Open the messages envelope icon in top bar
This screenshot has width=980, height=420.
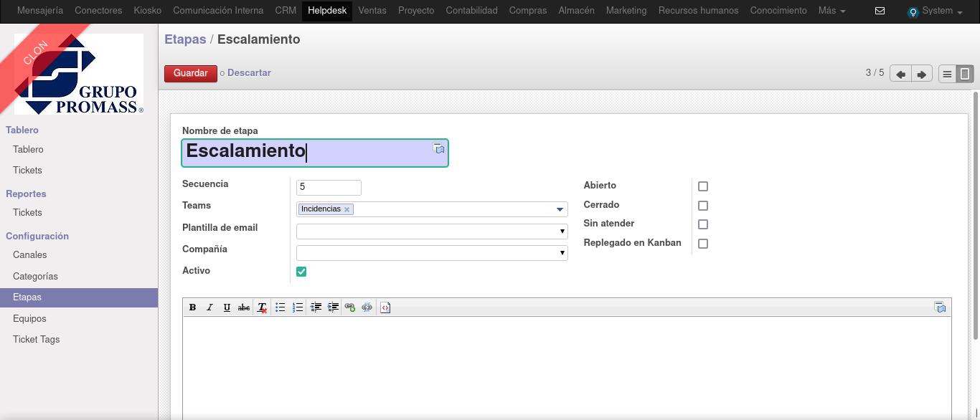pyautogui.click(x=880, y=11)
